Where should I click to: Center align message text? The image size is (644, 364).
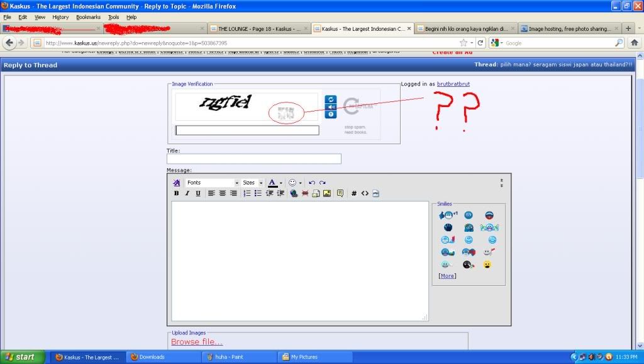tap(222, 193)
